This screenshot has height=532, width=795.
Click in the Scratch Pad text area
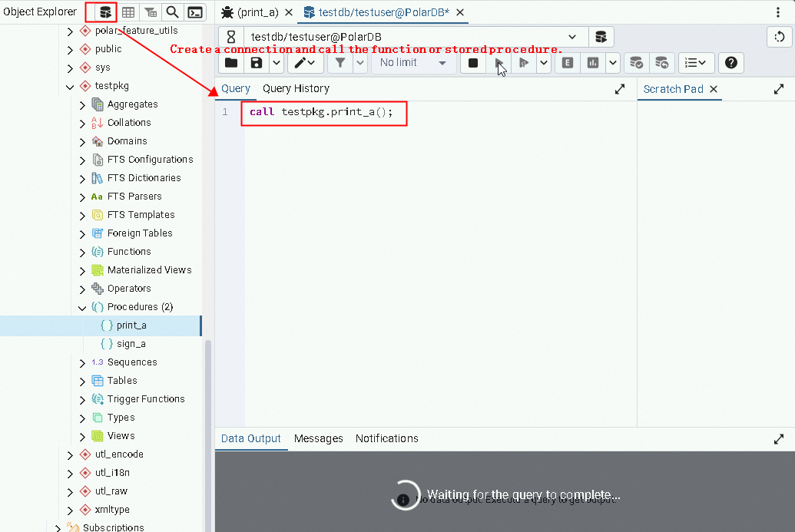(x=715, y=263)
